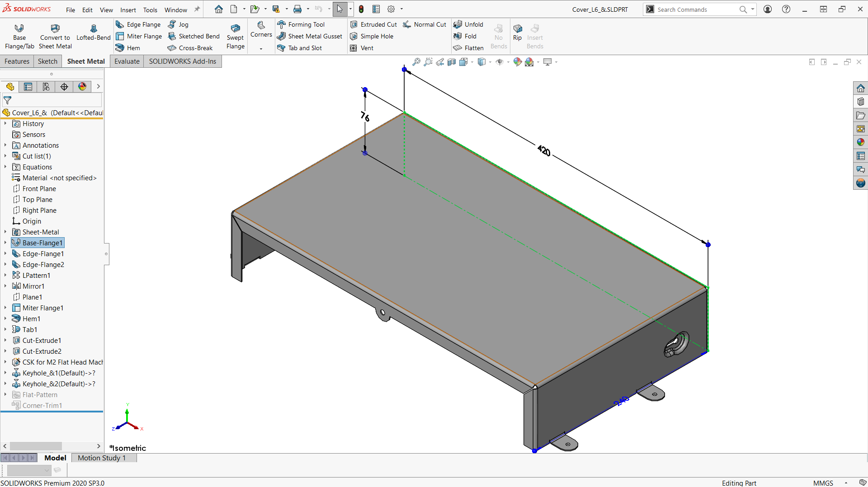Switch to the Evaluate tab
The image size is (868, 487).
tap(127, 61)
